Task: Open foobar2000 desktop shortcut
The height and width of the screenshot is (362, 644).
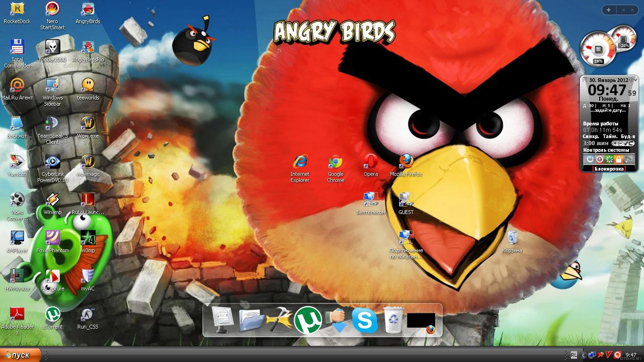Action: pos(52,50)
